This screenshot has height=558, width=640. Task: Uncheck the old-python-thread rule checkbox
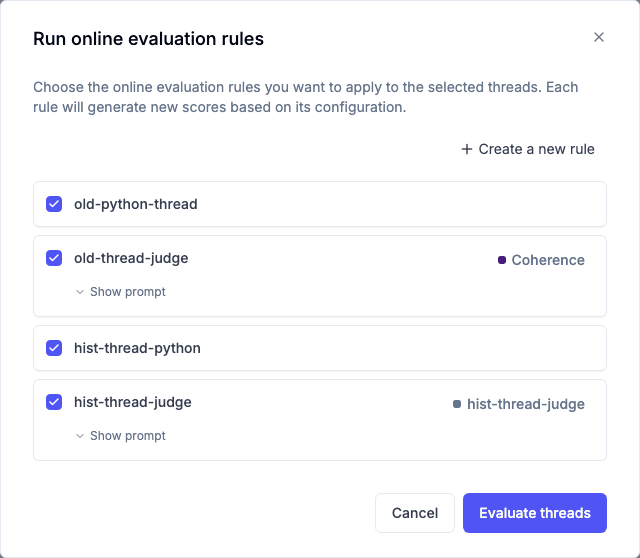[54, 204]
